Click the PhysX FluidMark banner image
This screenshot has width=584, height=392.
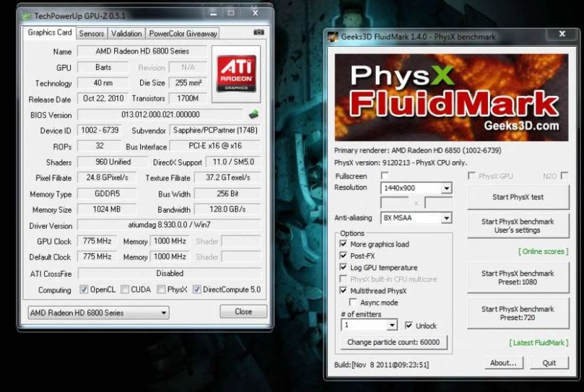coord(451,98)
